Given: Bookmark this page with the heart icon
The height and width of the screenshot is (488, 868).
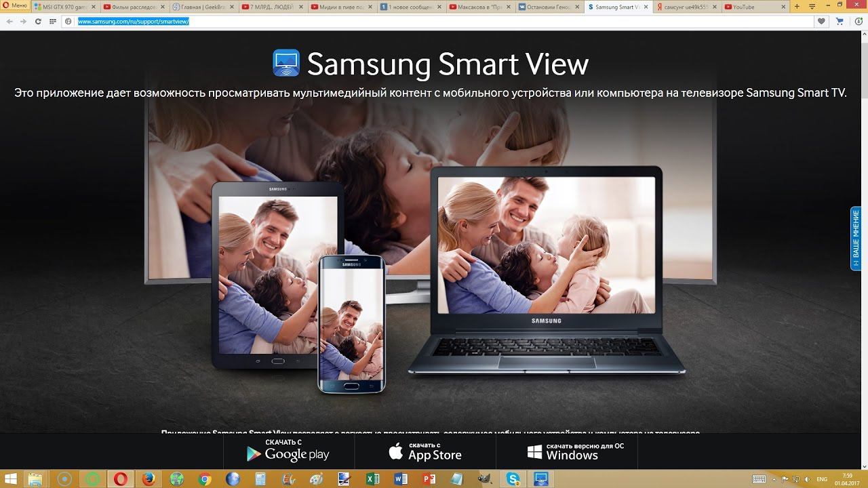Looking at the screenshot, I should coord(822,21).
